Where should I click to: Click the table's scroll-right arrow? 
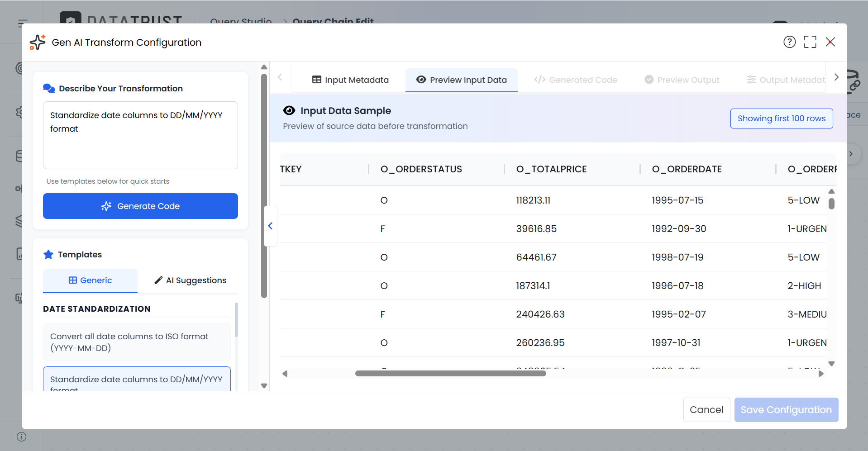821,374
